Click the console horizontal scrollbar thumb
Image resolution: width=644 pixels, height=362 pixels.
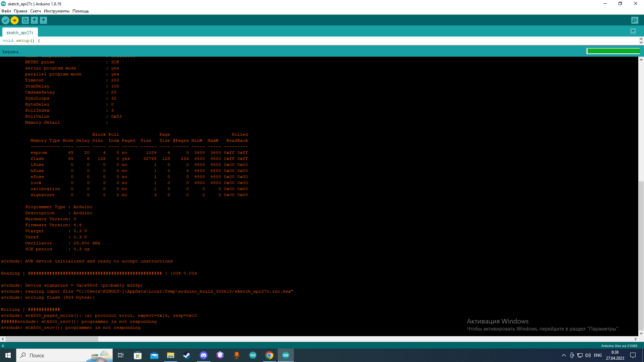coord(52,339)
